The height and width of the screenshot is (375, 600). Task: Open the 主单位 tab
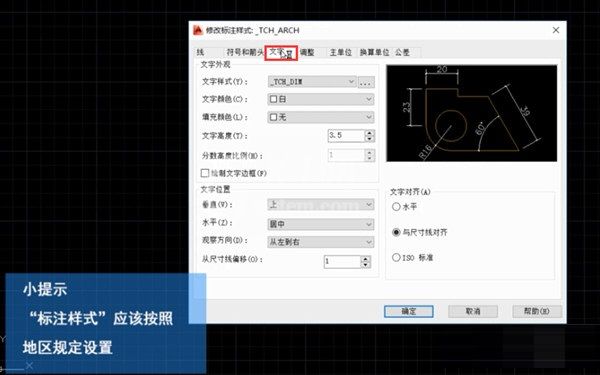click(341, 52)
